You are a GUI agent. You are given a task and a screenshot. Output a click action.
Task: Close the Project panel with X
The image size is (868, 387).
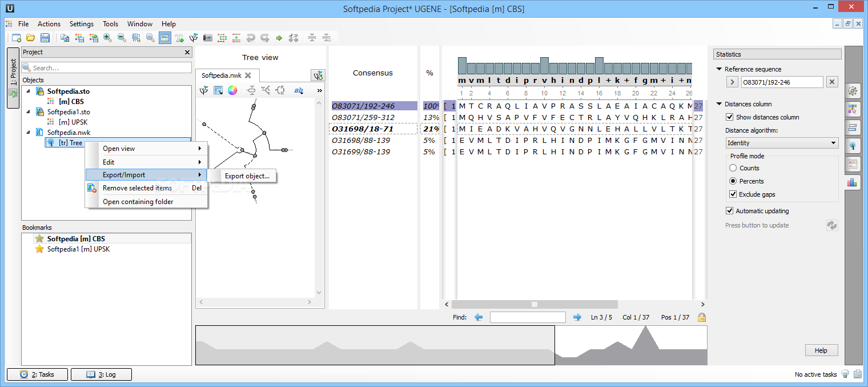coord(187,52)
